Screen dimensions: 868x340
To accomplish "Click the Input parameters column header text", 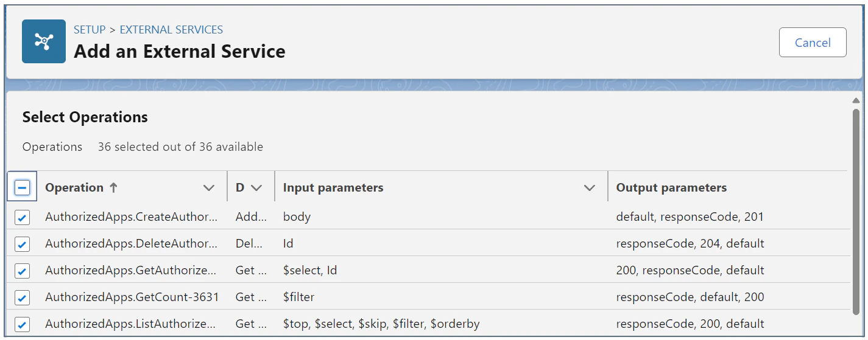I will coord(333,188).
